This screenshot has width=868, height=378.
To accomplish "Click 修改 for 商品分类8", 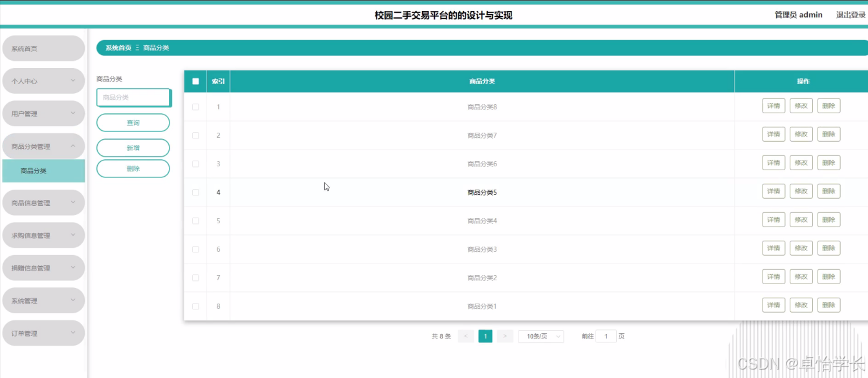I will [801, 106].
